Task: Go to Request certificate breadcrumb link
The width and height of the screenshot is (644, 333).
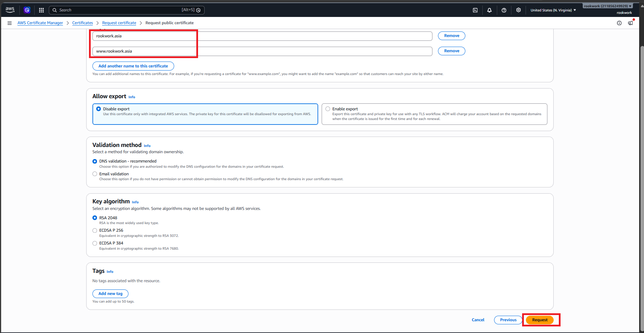Action: (x=119, y=23)
